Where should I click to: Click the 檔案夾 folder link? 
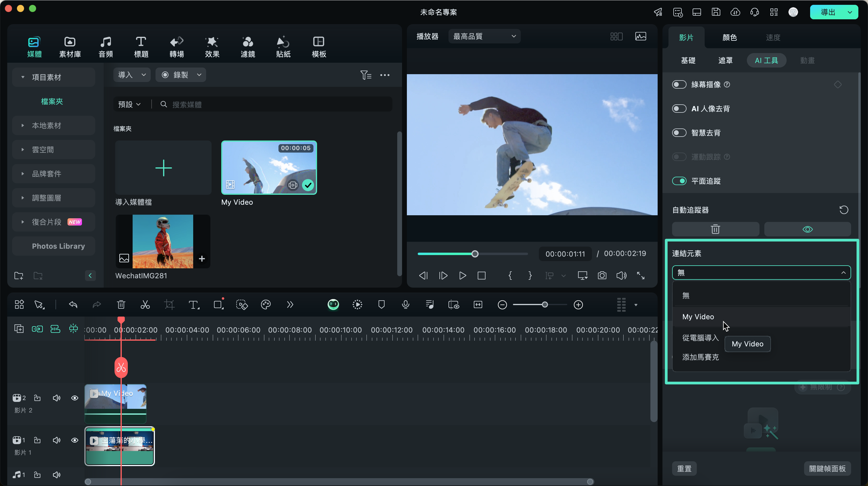point(52,101)
